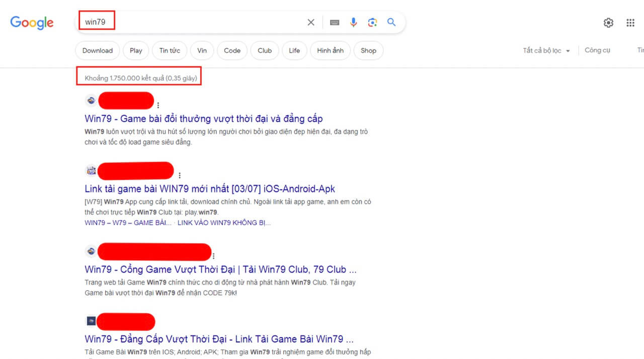Viewport: 644px width, 359px height.
Task: Open Google Lens image search
Action: (x=372, y=22)
